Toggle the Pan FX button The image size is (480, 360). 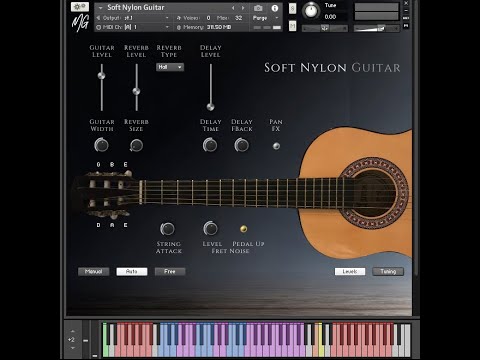pos(276,146)
